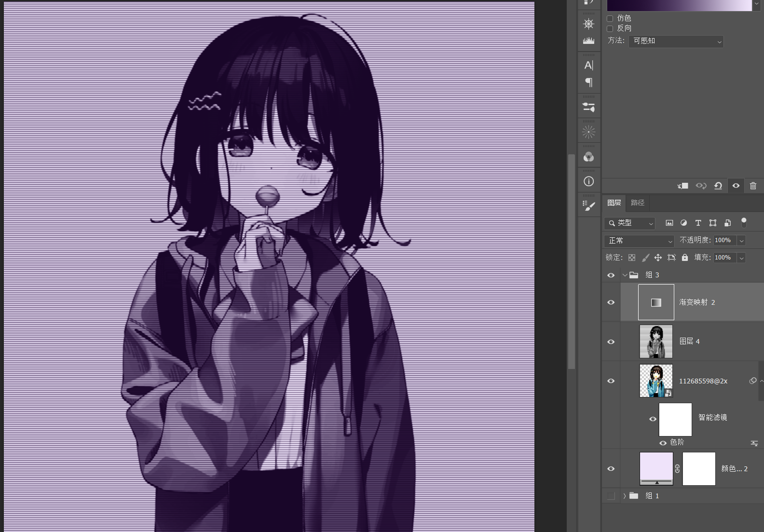Image resolution: width=764 pixels, height=532 pixels.
Task: Click the 组 3 group name
Action: click(x=652, y=275)
